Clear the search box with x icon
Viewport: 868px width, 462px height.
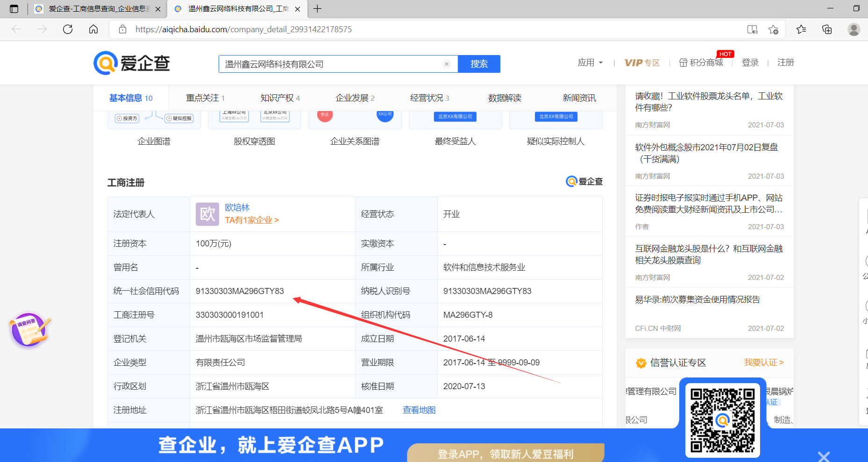[x=447, y=64]
